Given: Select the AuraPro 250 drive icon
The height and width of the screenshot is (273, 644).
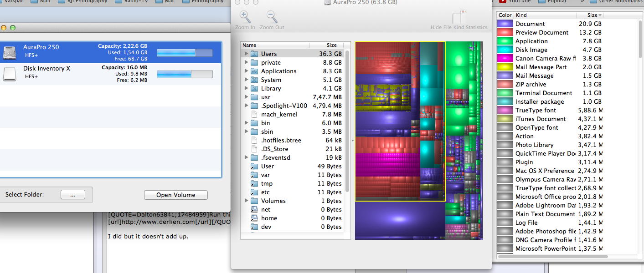Looking at the screenshot, I should click(x=10, y=53).
